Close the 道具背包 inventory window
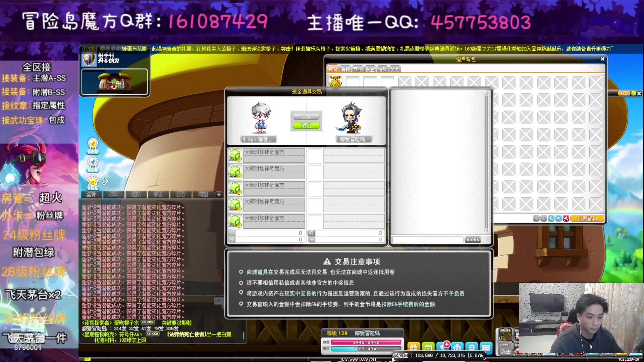Screen dimensions: 644x362 pos(602,59)
